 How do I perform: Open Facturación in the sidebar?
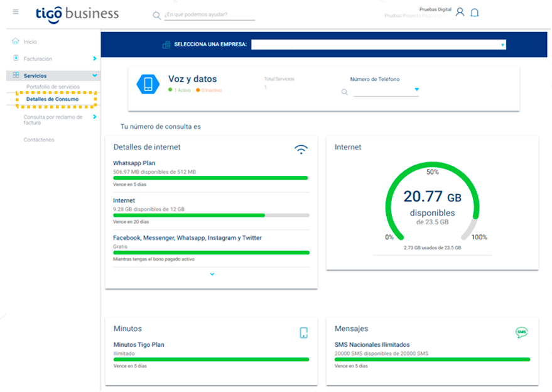(38, 59)
